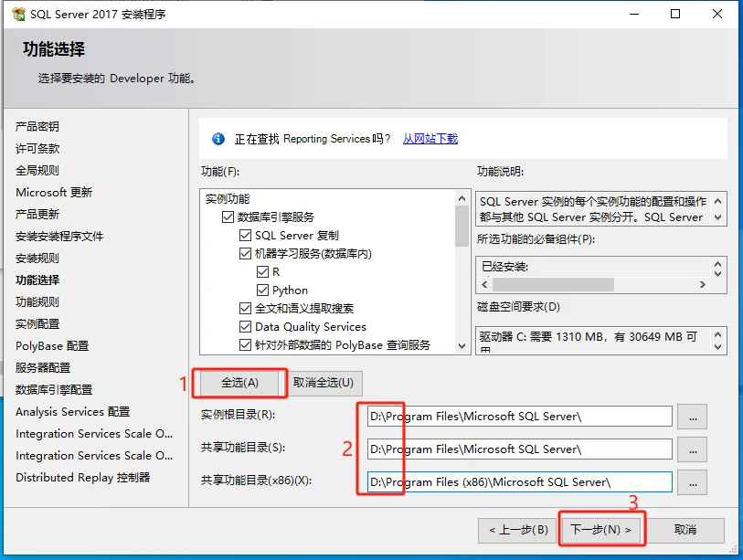Close the SQL Server 2017 installer window

(717, 15)
